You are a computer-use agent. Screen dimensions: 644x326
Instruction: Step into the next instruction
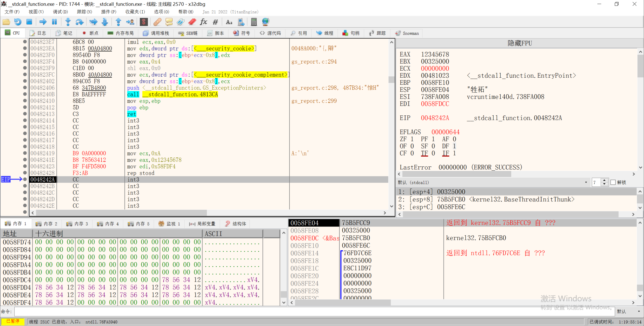pos(68,22)
